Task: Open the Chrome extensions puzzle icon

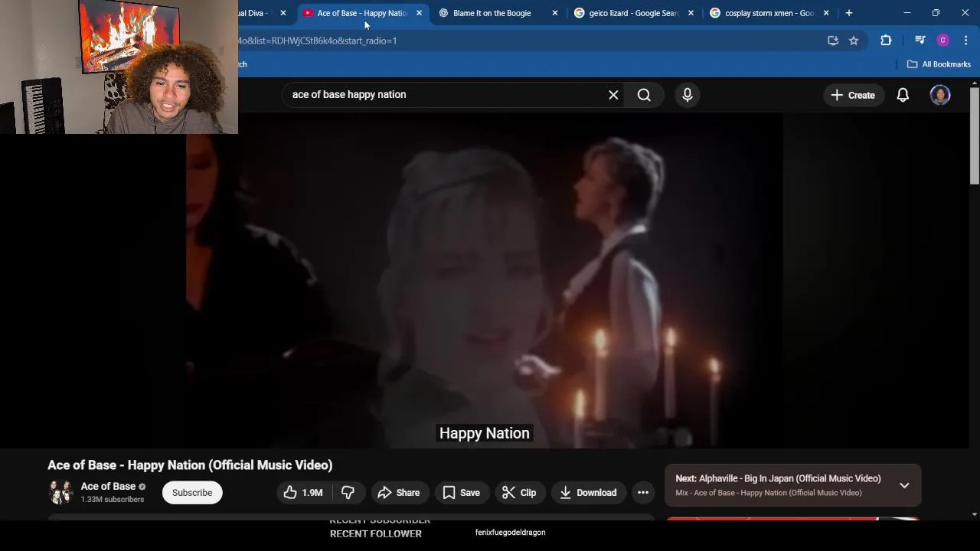Action: [x=886, y=41]
